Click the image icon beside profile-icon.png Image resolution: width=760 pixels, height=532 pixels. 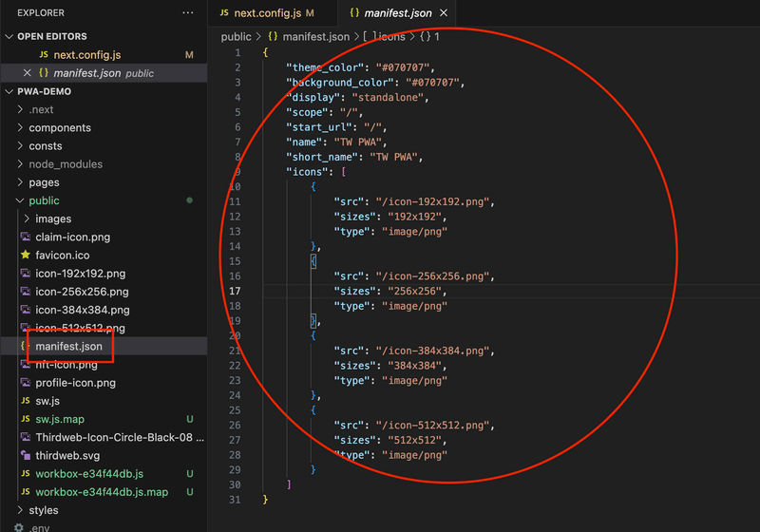[26, 382]
